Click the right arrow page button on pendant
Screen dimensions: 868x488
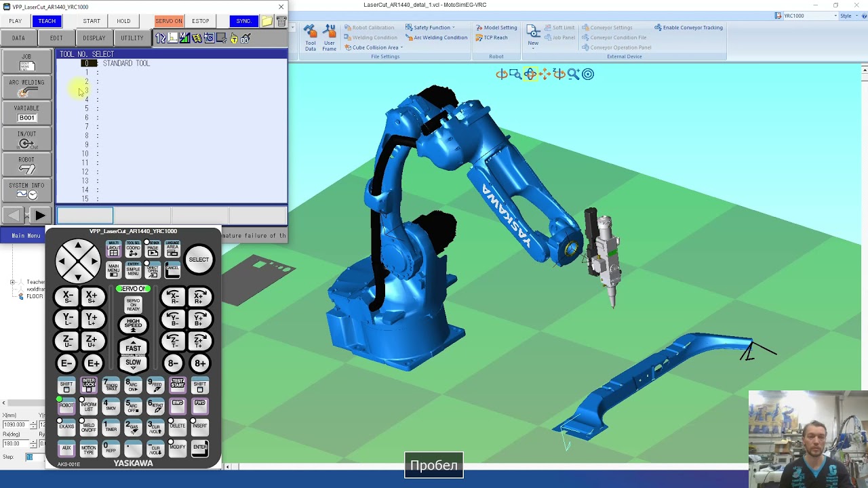pyautogui.click(x=40, y=216)
